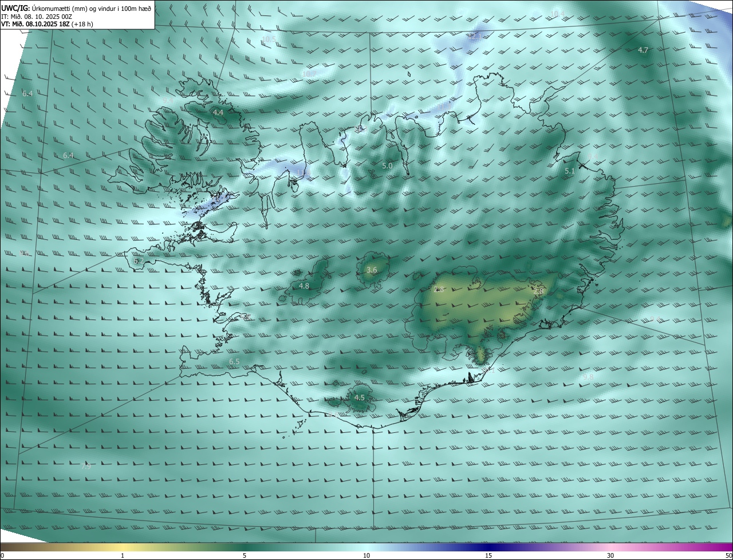Viewport: 733px width, 560px height.
Task: Click the 4.4 value over the Westfjords
Action: coord(218,113)
